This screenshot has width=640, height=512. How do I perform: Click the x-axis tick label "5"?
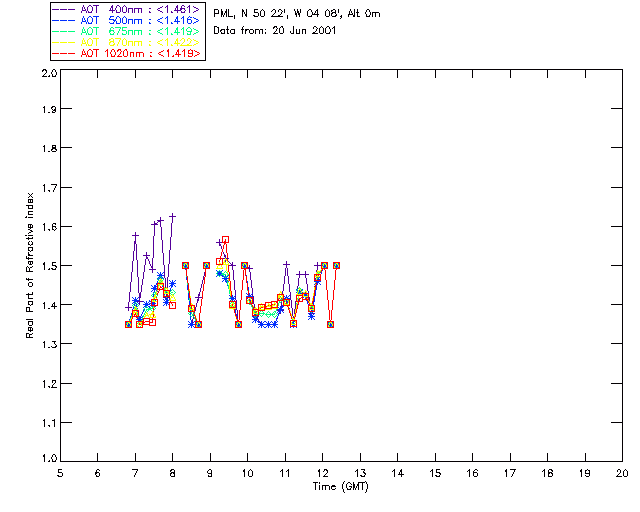click(60, 473)
